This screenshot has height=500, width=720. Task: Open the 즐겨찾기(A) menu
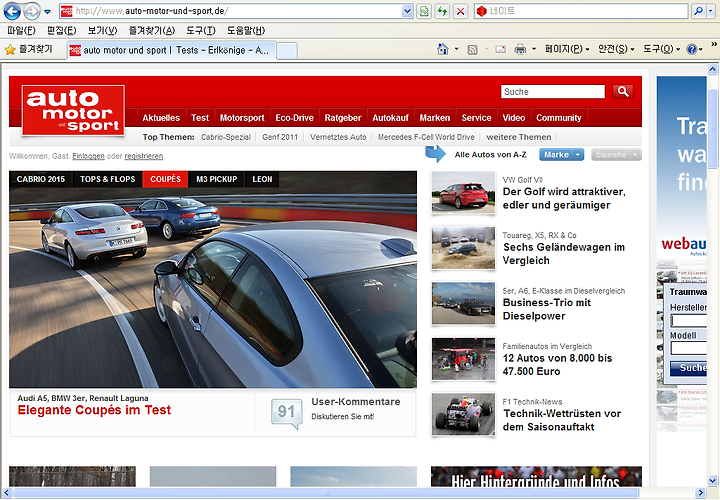point(152,31)
